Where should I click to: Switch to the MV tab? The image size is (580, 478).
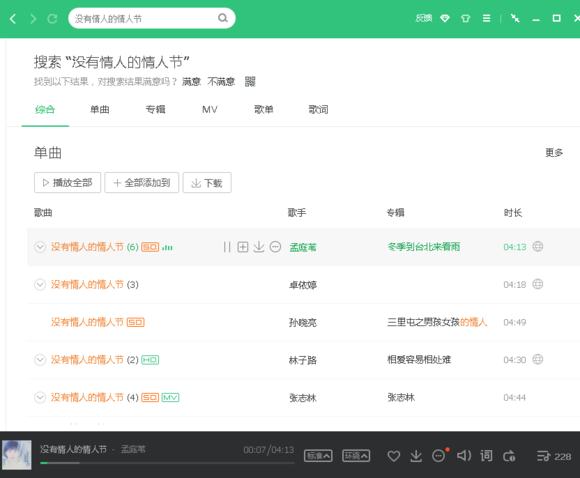click(x=210, y=110)
